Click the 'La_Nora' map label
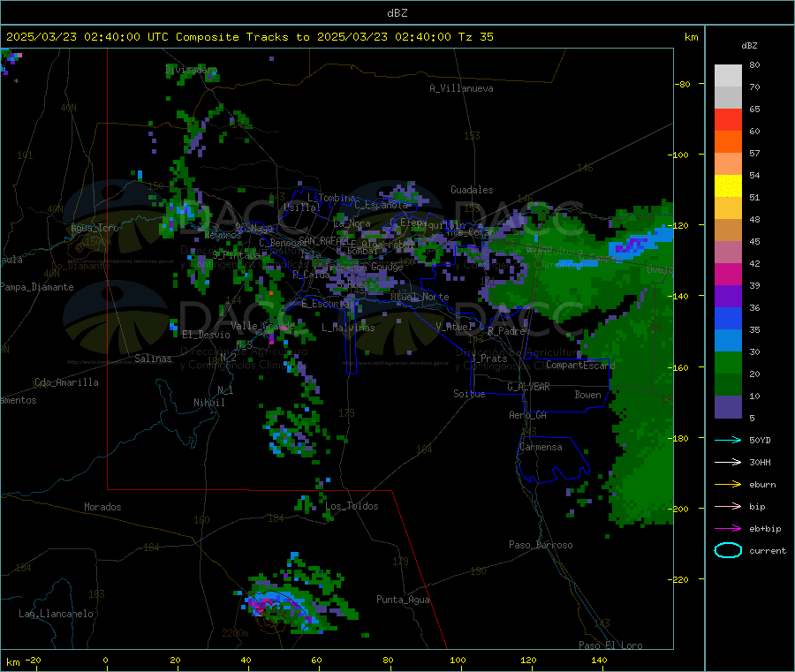The image size is (795, 672). pos(352,223)
